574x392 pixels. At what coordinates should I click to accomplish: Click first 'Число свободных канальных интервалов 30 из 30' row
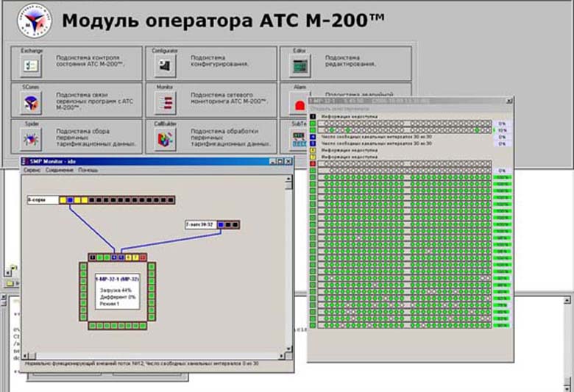click(376, 137)
